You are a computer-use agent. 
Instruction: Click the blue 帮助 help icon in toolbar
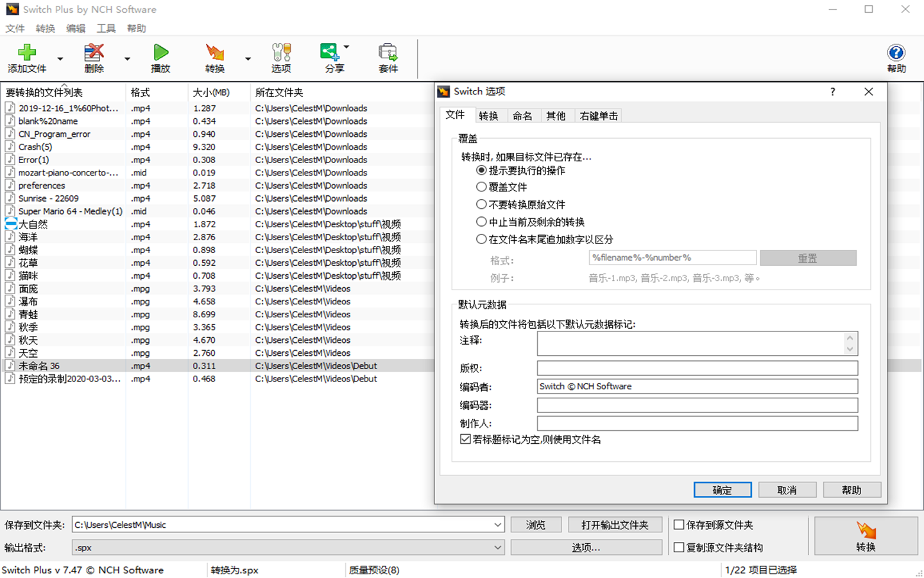coord(896,58)
